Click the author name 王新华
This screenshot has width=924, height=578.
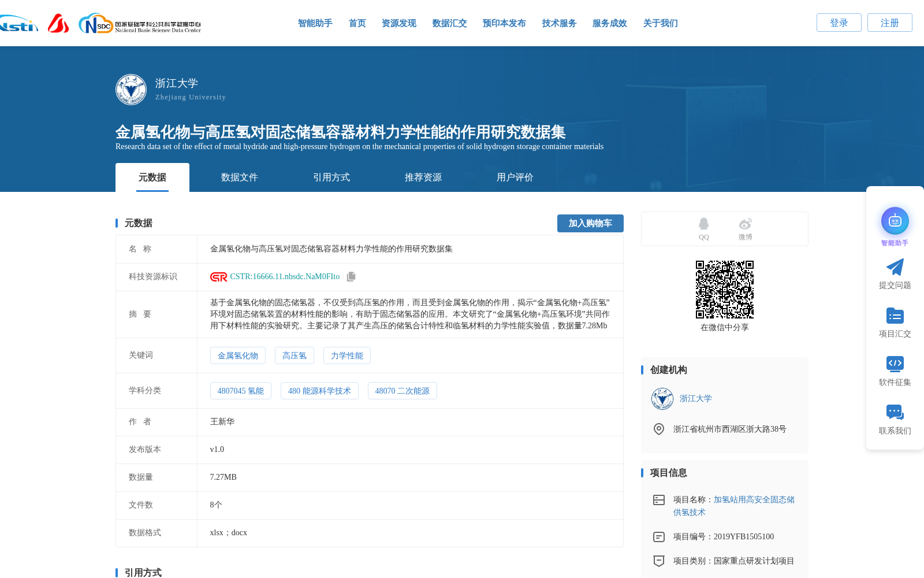[222, 422]
